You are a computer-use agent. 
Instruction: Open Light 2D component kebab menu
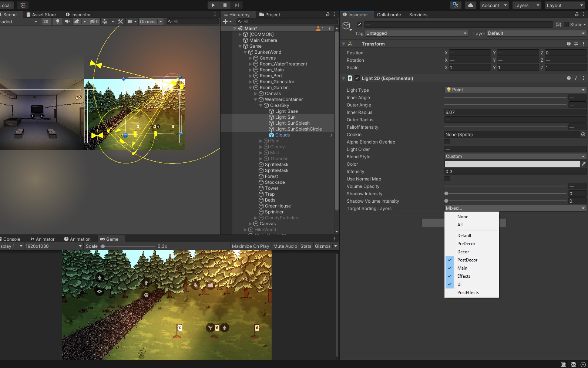[x=584, y=78]
